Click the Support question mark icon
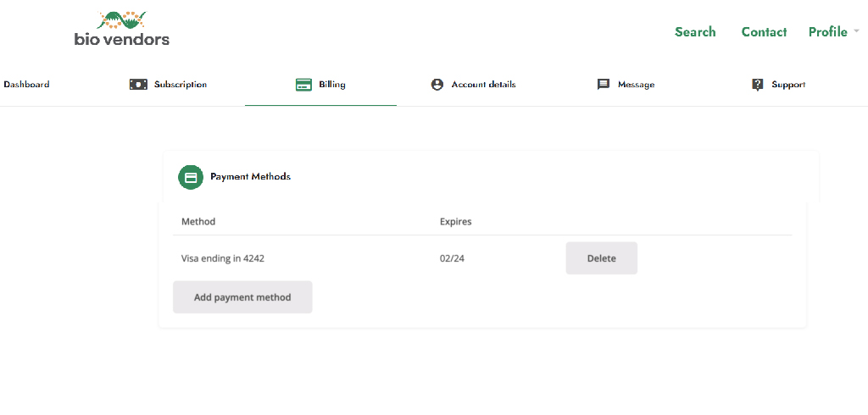 758,85
